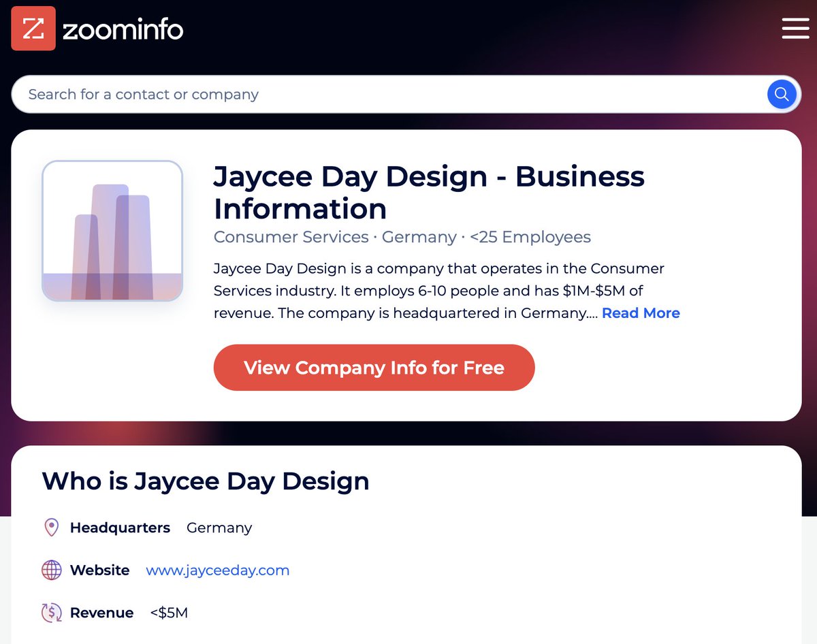Click the Website label
Screen dimensions: 817x644
pyautogui.click(x=99, y=570)
